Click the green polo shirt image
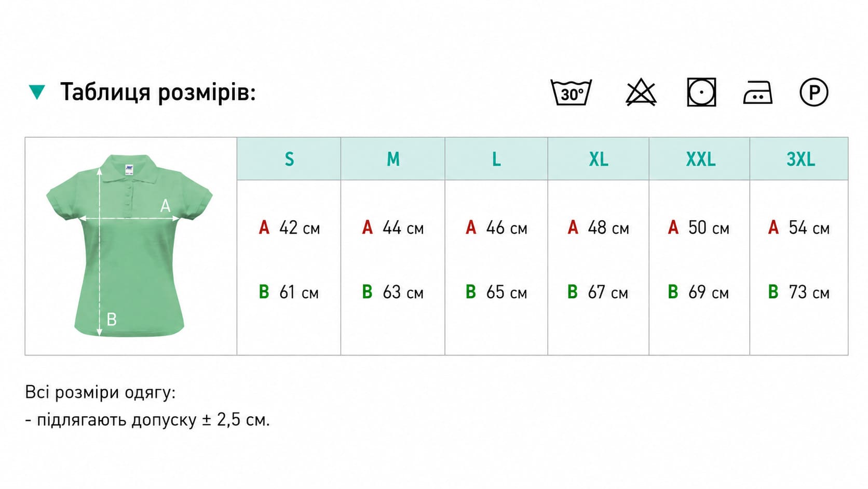The image size is (868, 489). [129, 245]
